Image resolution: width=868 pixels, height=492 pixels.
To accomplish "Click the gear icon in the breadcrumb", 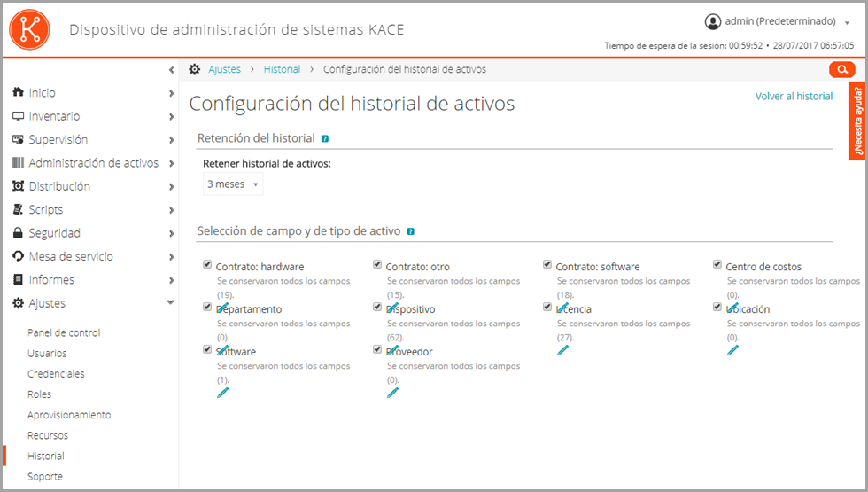I will point(194,69).
